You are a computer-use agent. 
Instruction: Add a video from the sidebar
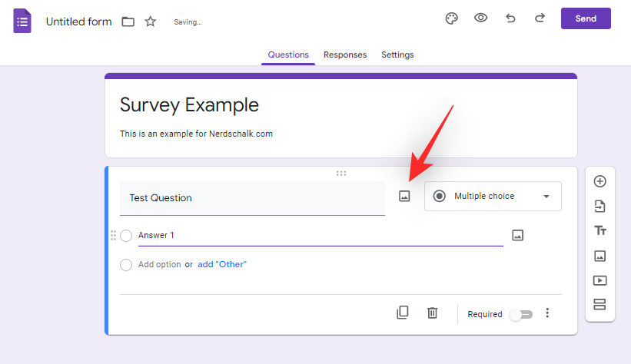600,280
